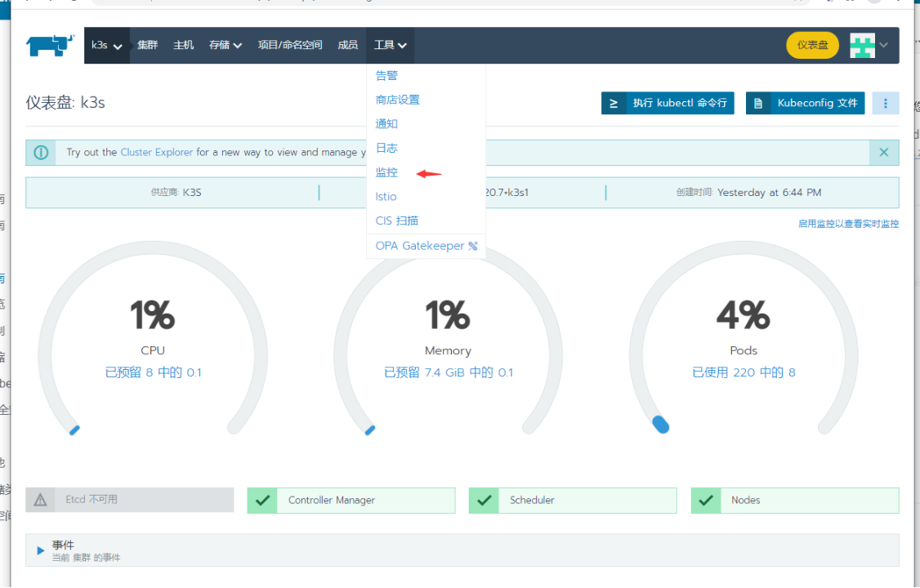Image resolution: width=920 pixels, height=588 pixels.
Task: Click the yellow 仪表盘 dashboard button
Action: (813, 45)
